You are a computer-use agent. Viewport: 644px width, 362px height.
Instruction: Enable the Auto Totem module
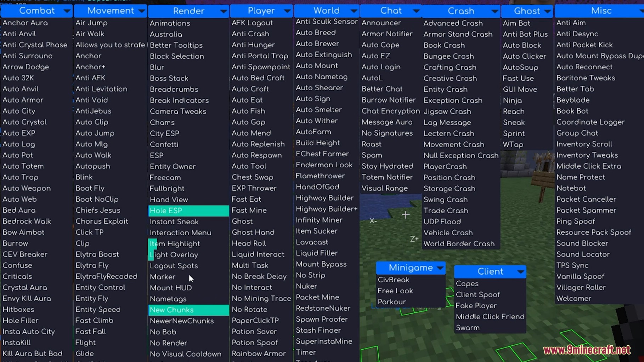click(37, 166)
